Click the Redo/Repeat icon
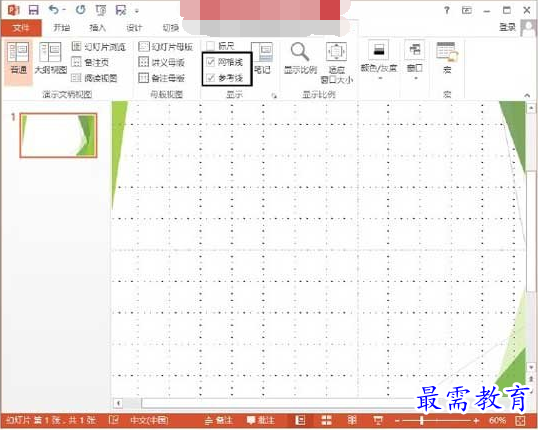This screenshot has width=538, height=430. [81, 10]
